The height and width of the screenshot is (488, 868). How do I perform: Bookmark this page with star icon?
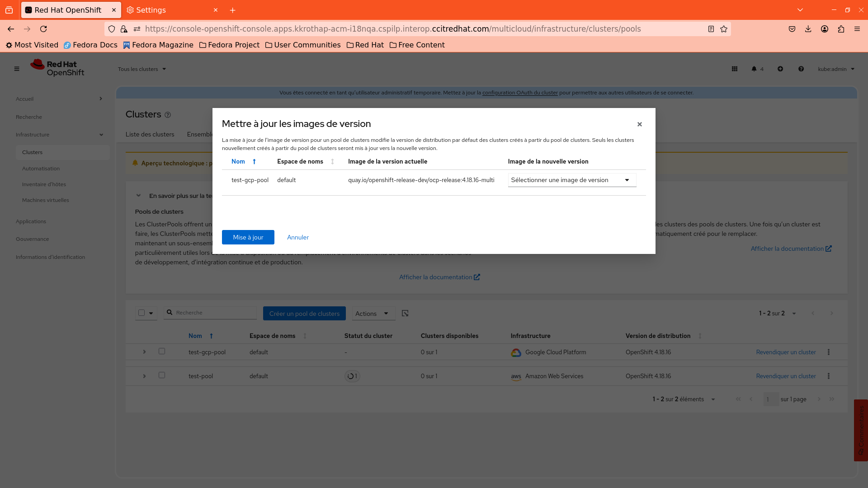pyautogui.click(x=724, y=29)
